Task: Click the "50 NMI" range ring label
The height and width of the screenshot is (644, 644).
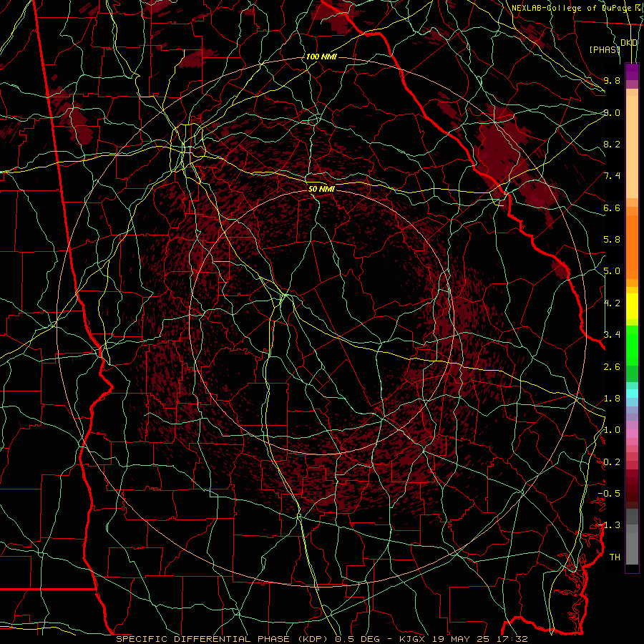Action: pos(321,189)
